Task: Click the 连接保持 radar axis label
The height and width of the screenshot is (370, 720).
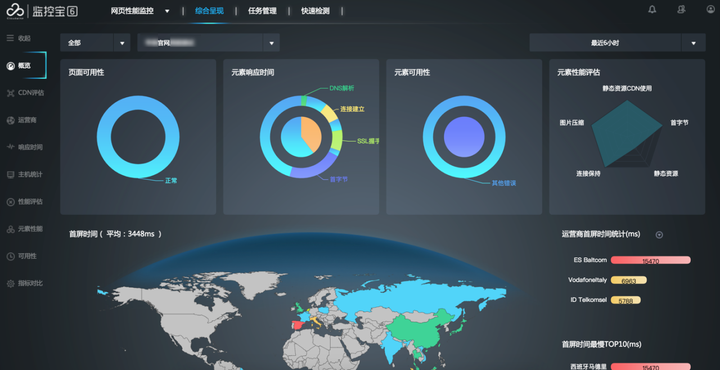Action: tap(588, 174)
